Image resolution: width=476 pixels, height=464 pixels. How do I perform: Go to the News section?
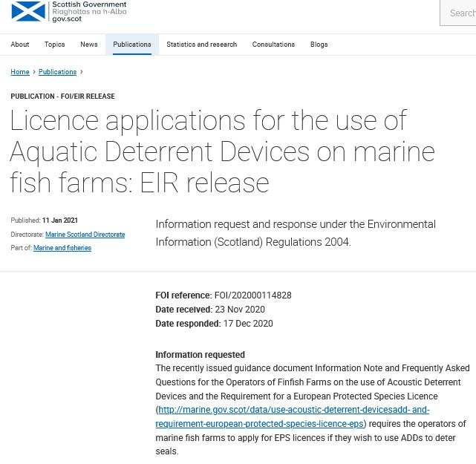point(89,45)
